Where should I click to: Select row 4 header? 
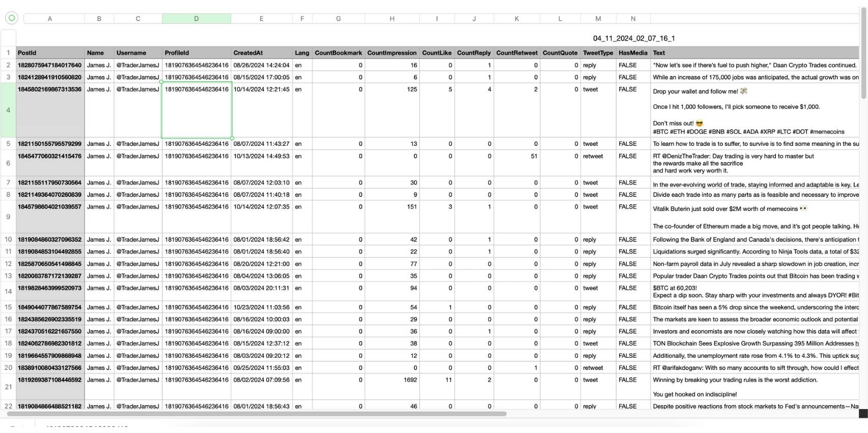pyautogui.click(x=8, y=110)
